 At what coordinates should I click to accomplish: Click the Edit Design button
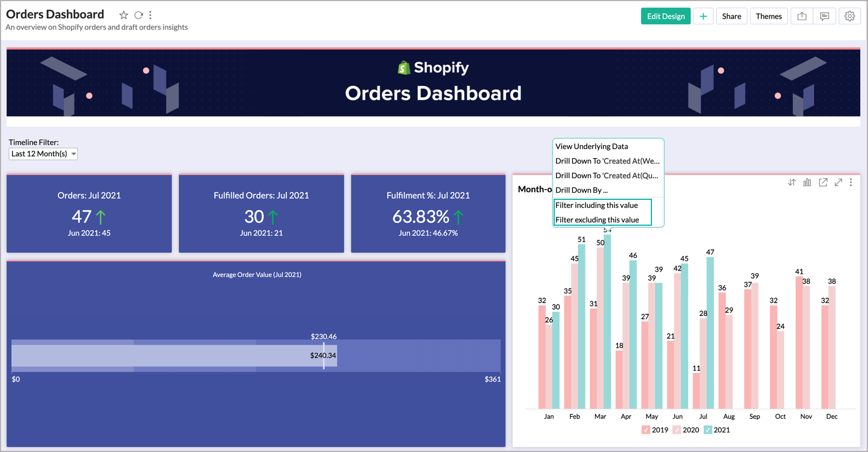665,16
